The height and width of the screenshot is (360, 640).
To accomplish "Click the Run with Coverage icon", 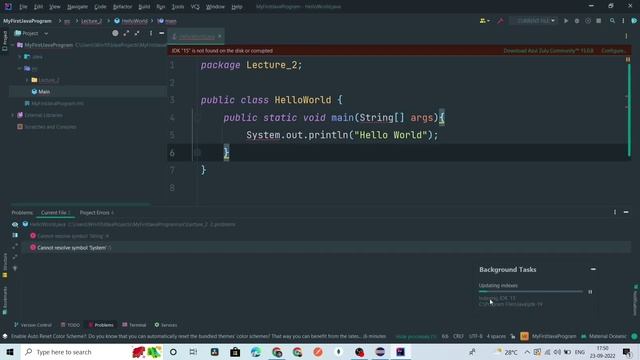I will 588,21.
